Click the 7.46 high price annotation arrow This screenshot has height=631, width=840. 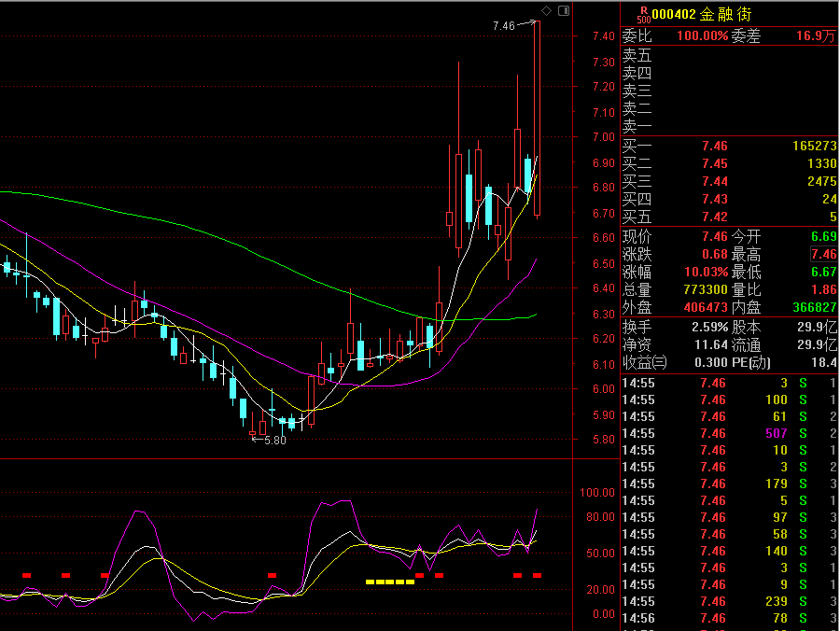(513, 25)
